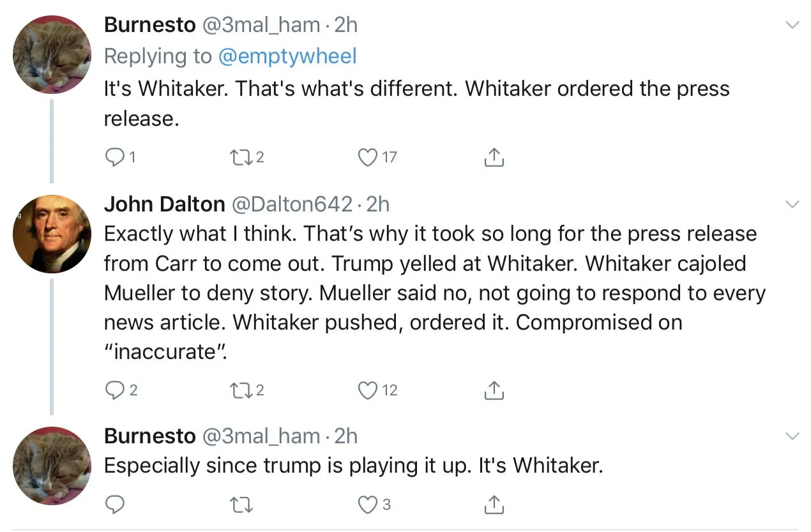Image resolution: width=811 pixels, height=532 pixels.
Task: Retweet Burnesto's first tweet with 2 retweets
Action: (239, 156)
